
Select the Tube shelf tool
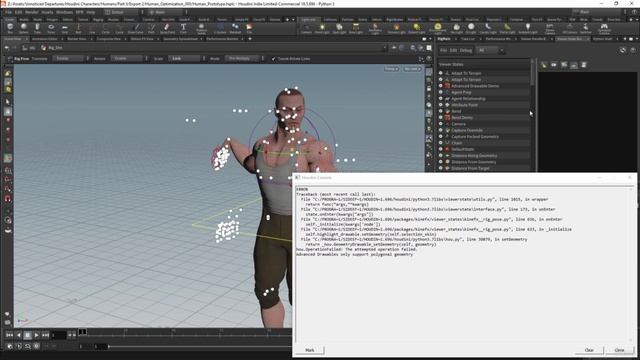37,28
